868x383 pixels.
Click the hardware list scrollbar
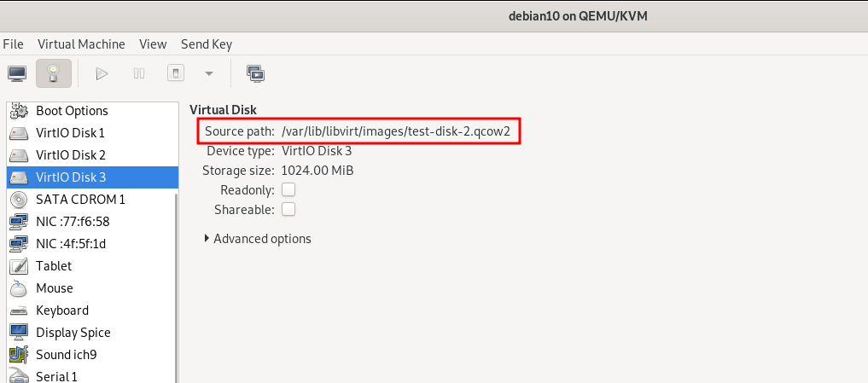coord(178,287)
